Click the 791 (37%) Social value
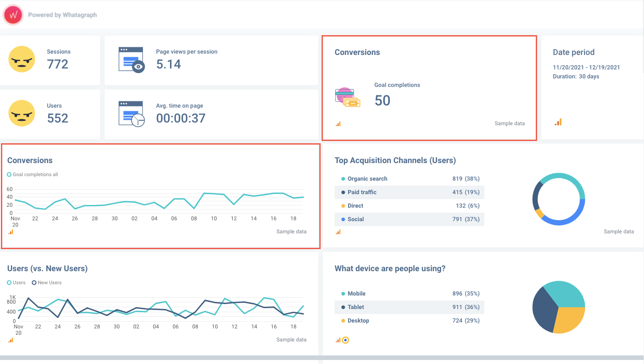This screenshot has width=644, height=364. point(466,219)
